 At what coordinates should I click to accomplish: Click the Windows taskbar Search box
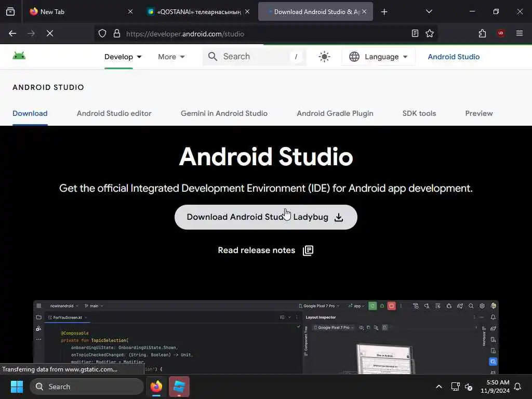click(87, 387)
